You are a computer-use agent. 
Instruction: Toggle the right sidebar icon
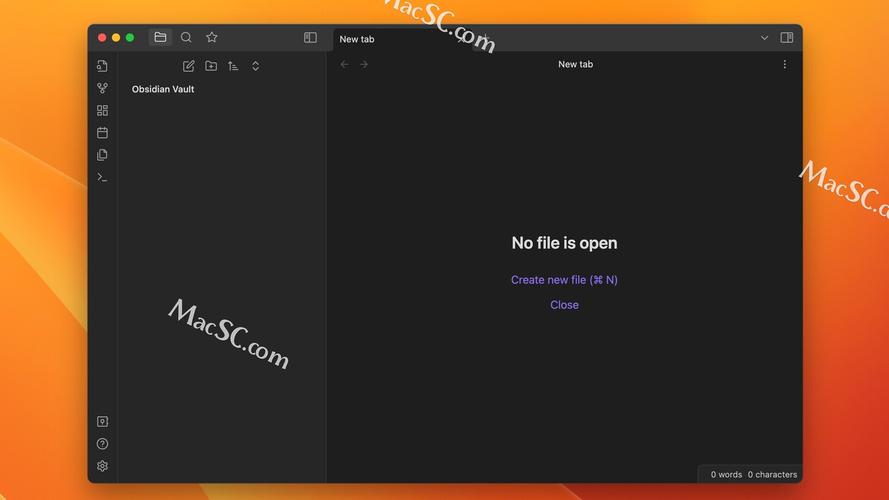pyautogui.click(x=786, y=37)
